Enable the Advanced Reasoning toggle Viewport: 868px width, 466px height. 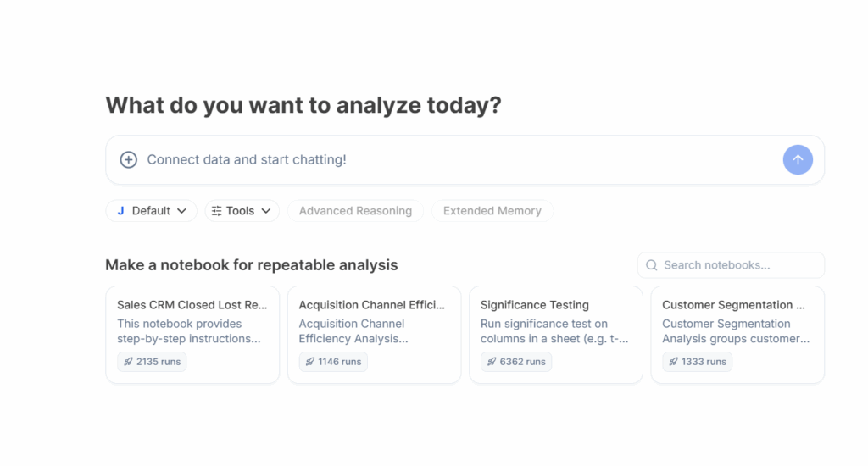(x=355, y=211)
